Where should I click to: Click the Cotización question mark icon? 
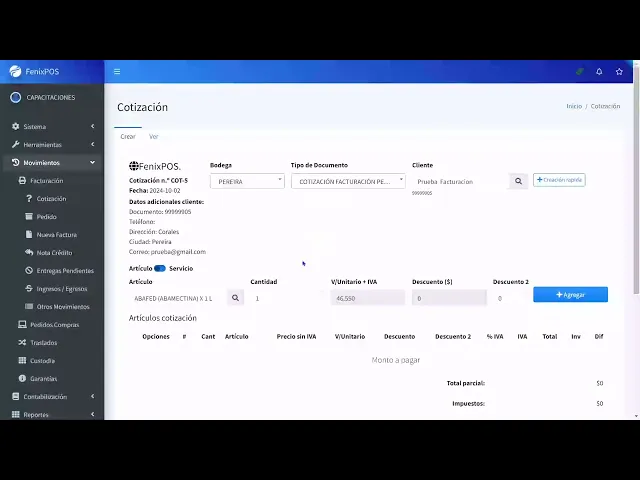pos(29,198)
